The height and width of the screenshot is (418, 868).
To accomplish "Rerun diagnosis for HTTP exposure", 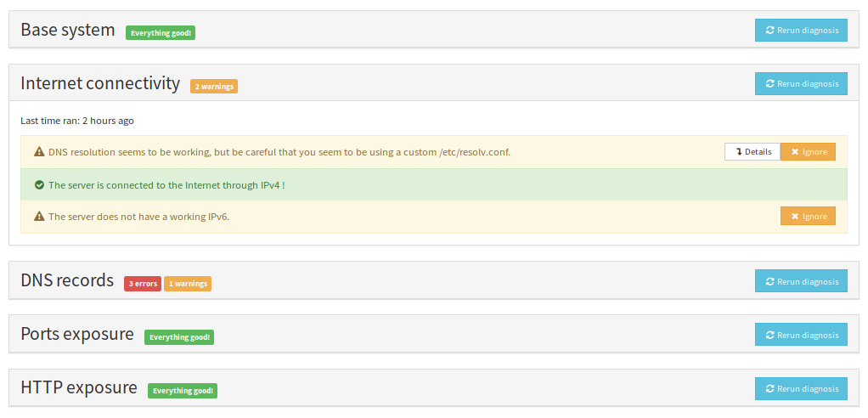I will (801, 388).
